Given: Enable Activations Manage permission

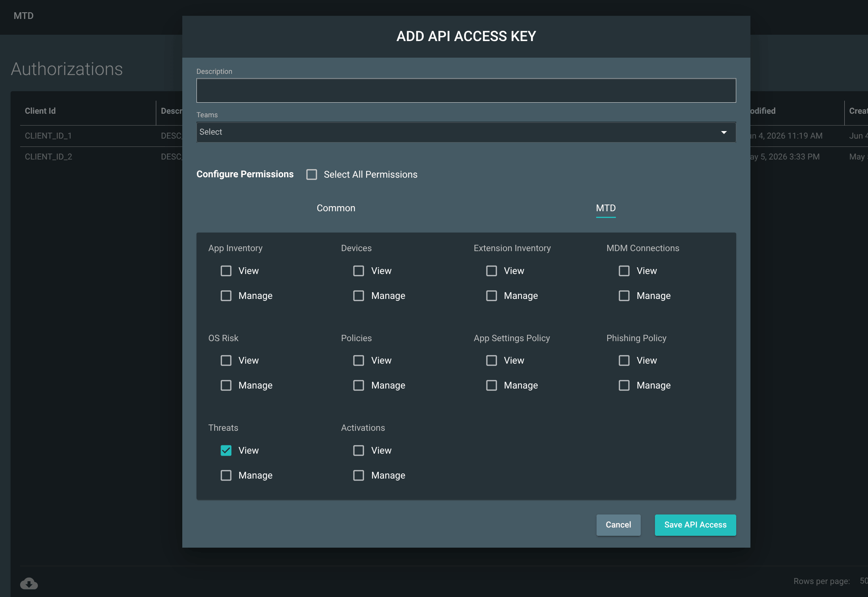Looking at the screenshot, I should [x=359, y=475].
